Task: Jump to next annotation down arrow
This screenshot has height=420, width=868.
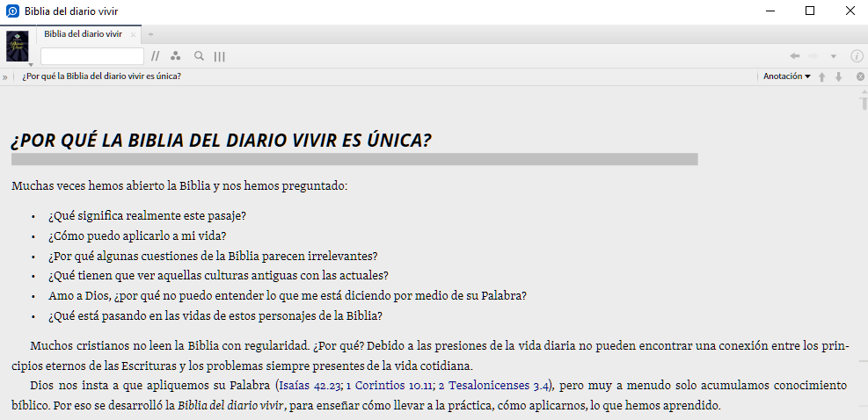Action: (839, 77)
